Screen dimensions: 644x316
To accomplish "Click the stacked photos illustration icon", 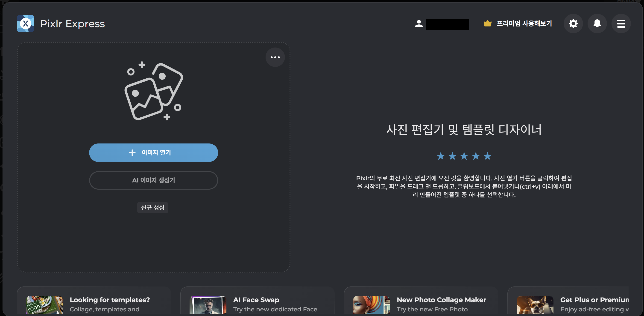I will [x=154, y=91].
